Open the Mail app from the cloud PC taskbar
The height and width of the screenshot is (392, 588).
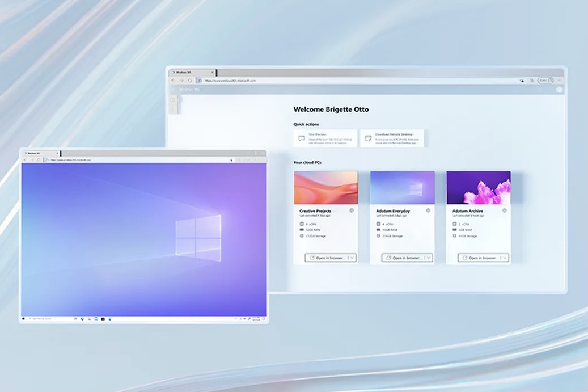(x=96, y=319)
